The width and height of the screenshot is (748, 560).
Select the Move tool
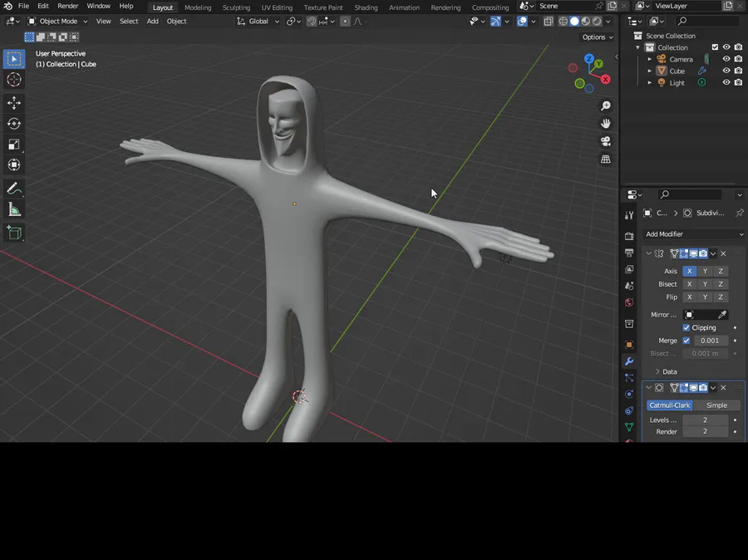[x=14, y=103]
